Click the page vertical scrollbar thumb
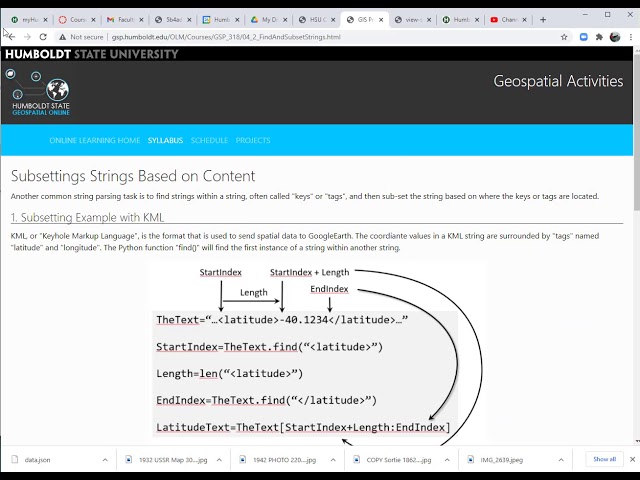This screenshot has height=480, width=640. coord(636,131)
